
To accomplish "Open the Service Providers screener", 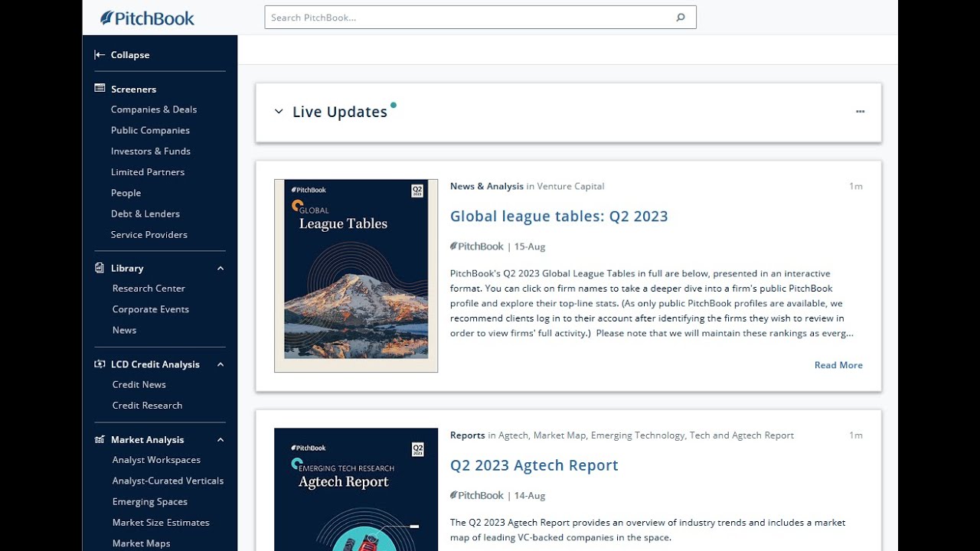I will 149,234.
